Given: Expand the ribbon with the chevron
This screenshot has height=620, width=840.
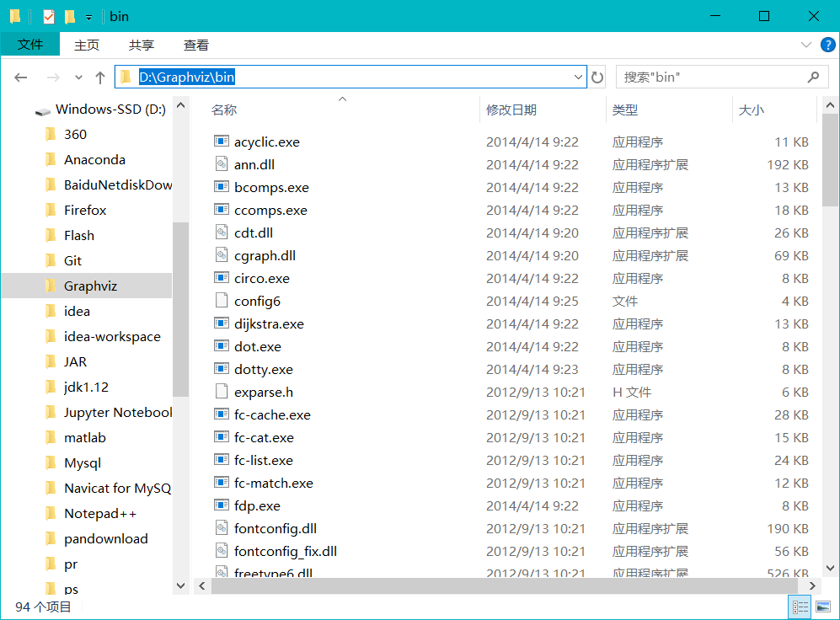Looking at the screenshot, I should coord(805,45).
